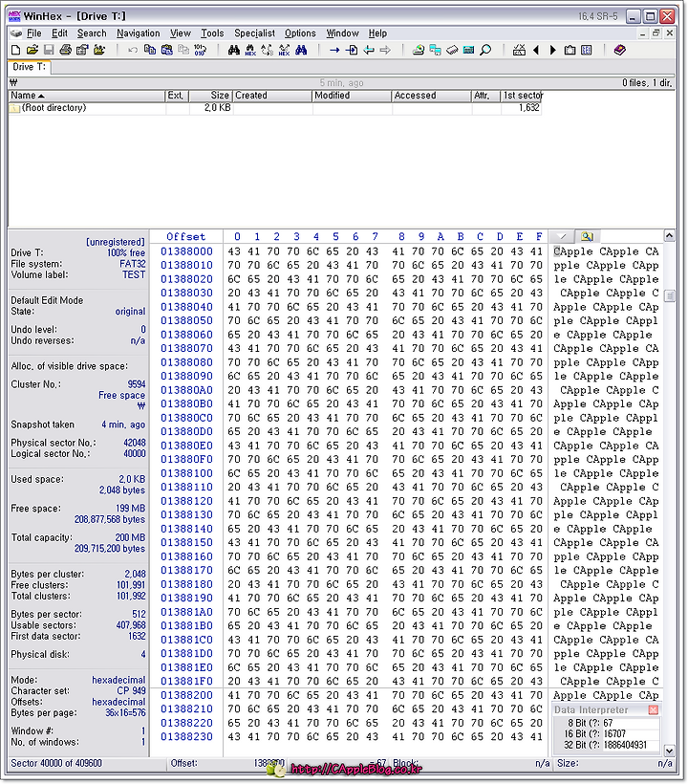The width and height of the screenshot is (688, 784).
Task: Click the Calculator toolbar icon
Action: click(x=468, y=50)
